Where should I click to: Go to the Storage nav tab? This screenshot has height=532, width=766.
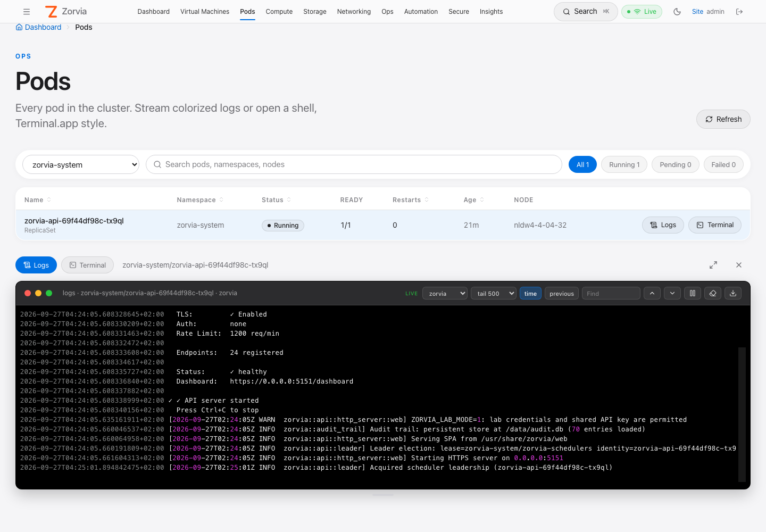click(x=315, y=12)
